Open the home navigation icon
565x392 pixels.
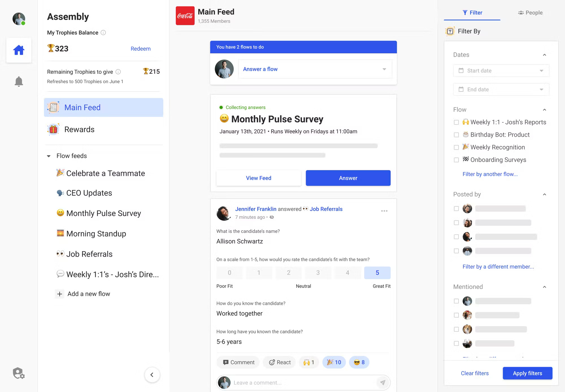pos(19,50)
